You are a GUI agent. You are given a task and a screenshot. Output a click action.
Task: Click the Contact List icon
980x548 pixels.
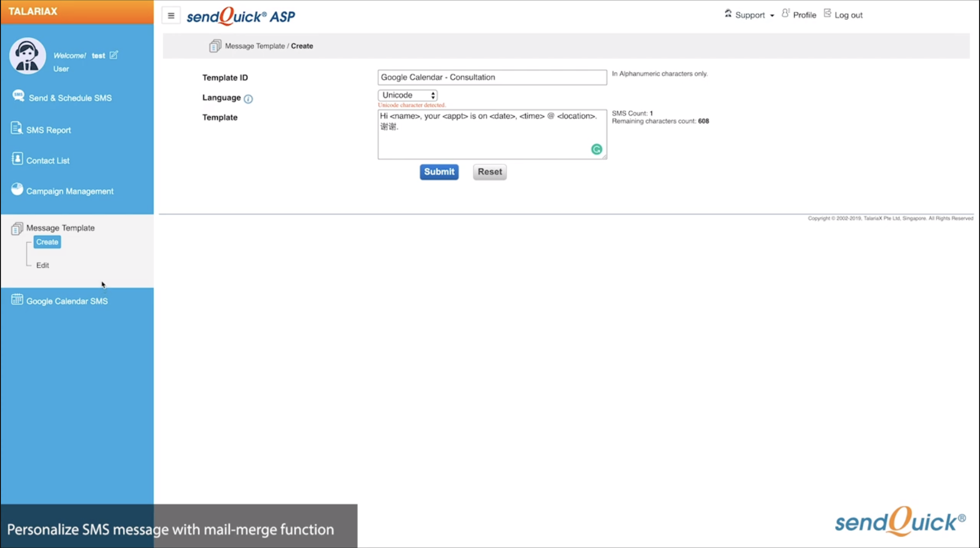(17, 159)
